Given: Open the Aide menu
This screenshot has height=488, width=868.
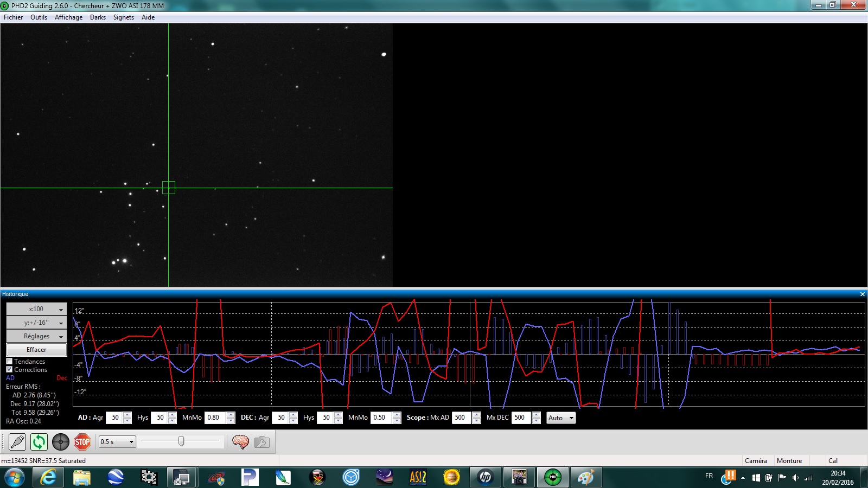Looking at the screenshot, I should click(x=148, y=17).
